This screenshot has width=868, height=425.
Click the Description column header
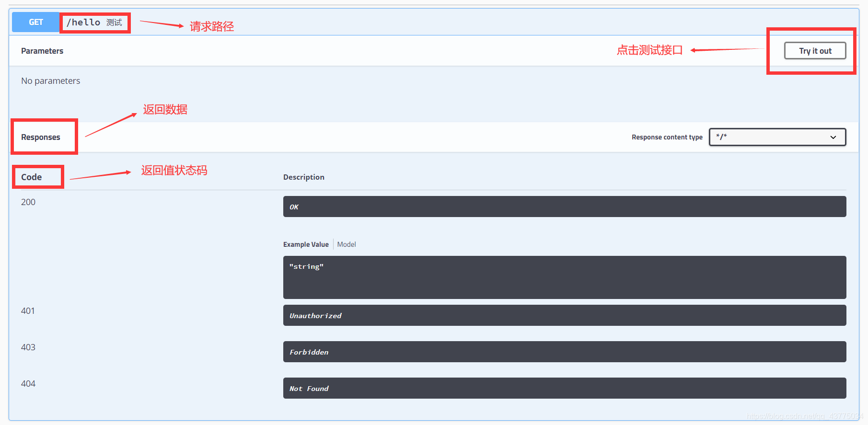coord(304,177)
